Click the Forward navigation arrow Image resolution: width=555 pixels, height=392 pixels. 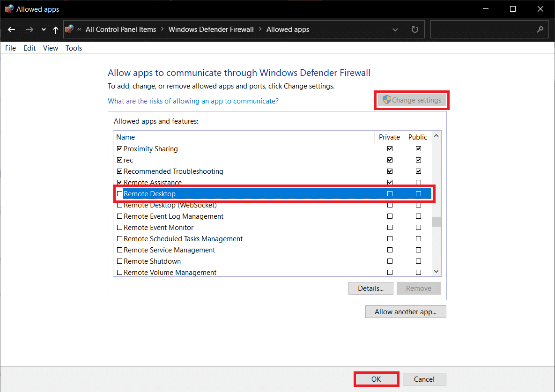click(x=30, y=30)
